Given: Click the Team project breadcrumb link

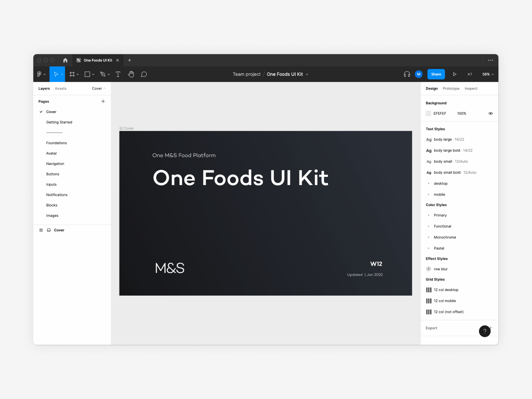Looking at the screenshot, I should point(246,74).
